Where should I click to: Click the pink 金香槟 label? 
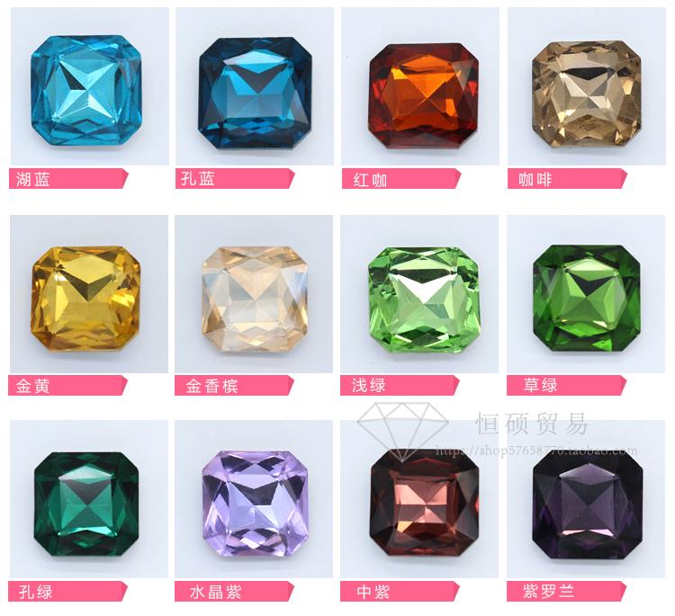click(234, 385)
